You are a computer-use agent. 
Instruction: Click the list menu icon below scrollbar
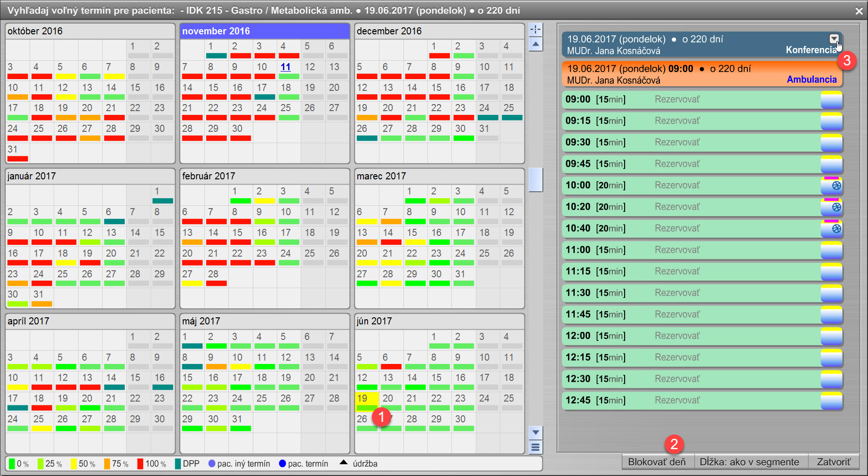pos(536,447)
